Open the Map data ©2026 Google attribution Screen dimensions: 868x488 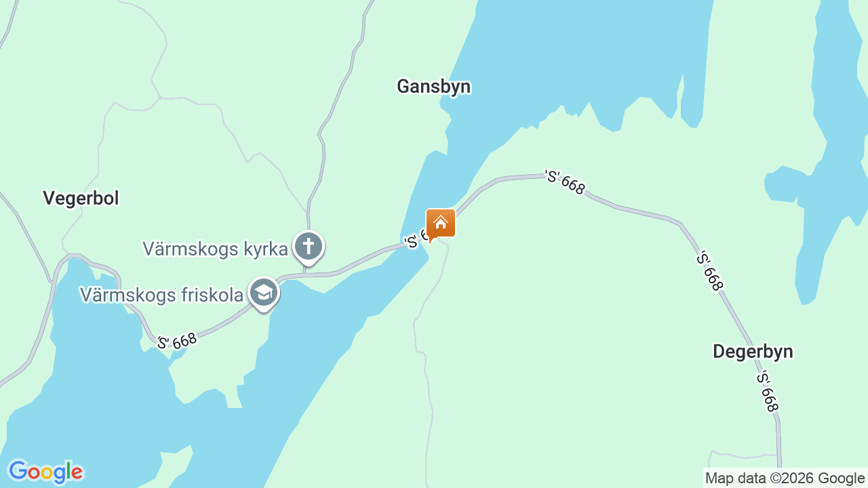coord(785,478)
